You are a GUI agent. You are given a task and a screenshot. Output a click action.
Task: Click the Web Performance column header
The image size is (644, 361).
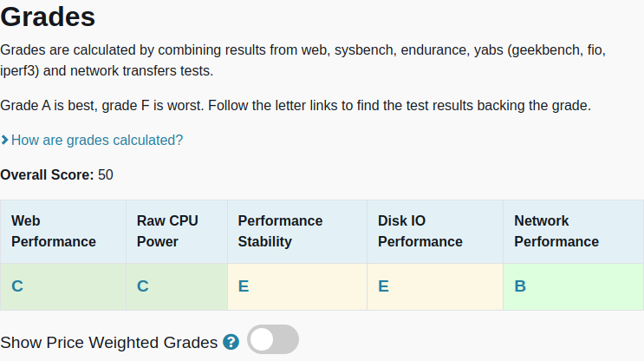pos(54,231)
